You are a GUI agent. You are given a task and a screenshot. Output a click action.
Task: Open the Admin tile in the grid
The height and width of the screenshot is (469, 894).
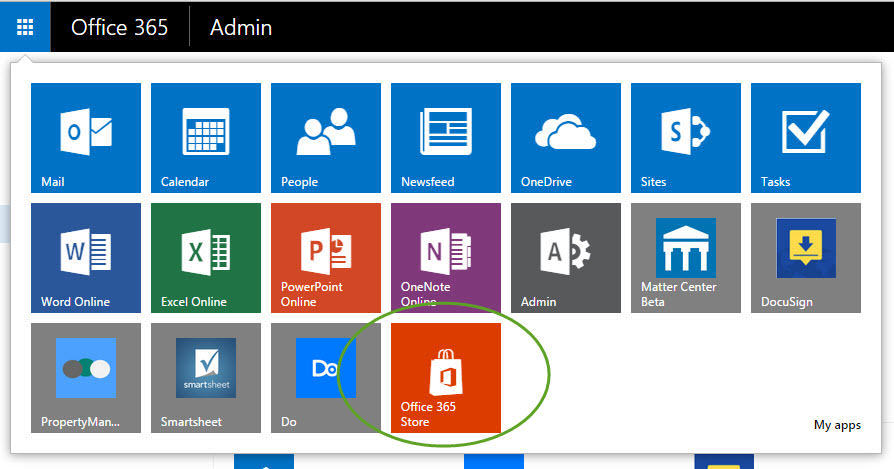coord(566,258)
